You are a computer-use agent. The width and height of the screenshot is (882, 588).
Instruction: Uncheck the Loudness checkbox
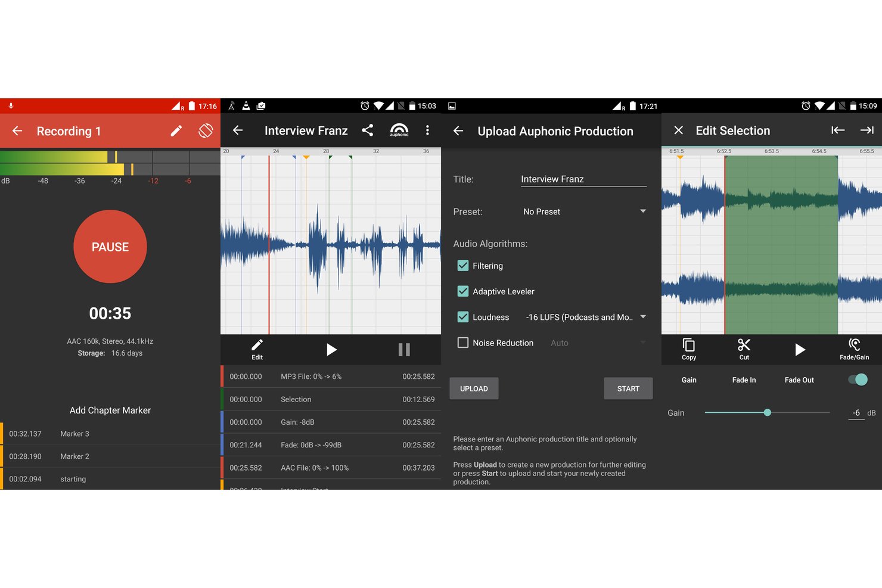pos(463,317)
